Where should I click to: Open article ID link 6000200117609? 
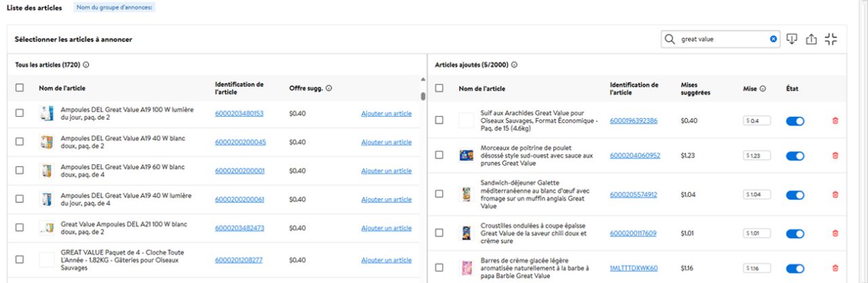pyautogui.click(x=633, y=233)
